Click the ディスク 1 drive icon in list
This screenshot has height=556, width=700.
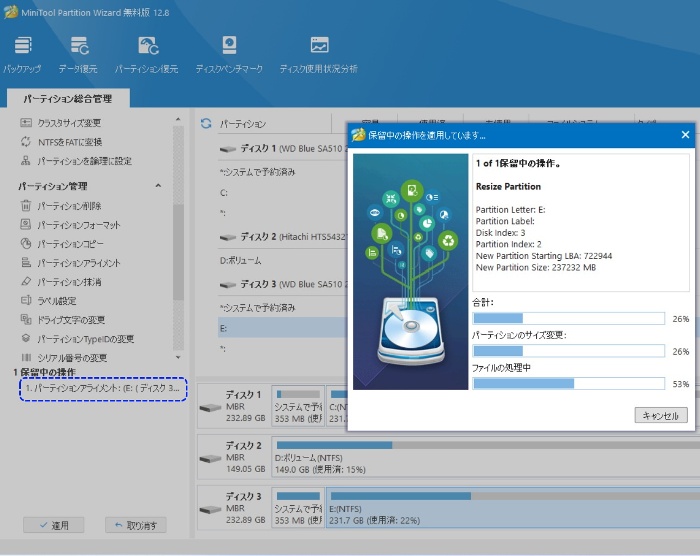pyautogui.click(x=228, y=150)
